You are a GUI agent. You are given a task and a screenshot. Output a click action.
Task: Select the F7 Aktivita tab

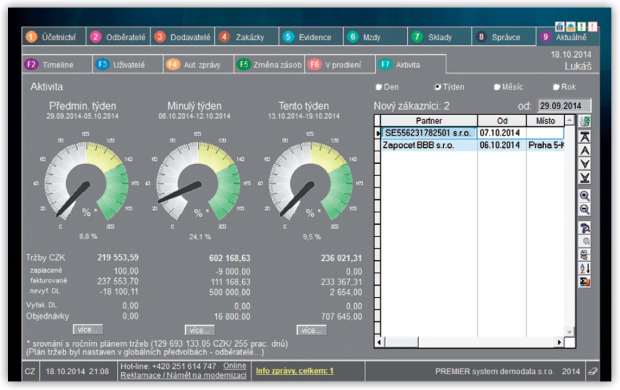click(x=410, y=64)
